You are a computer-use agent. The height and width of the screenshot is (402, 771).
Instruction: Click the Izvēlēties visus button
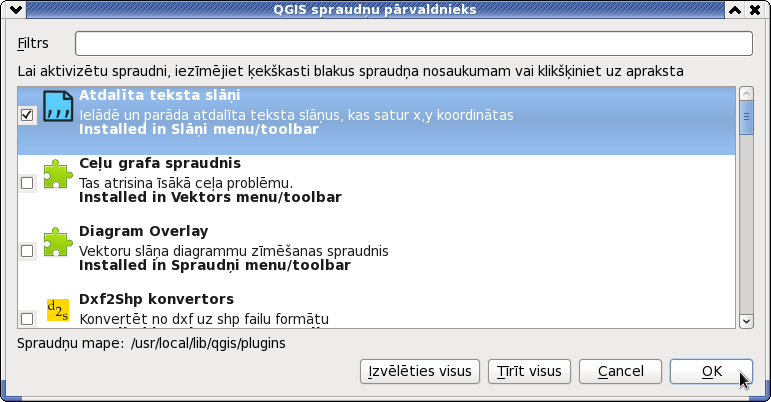(420, 371)
